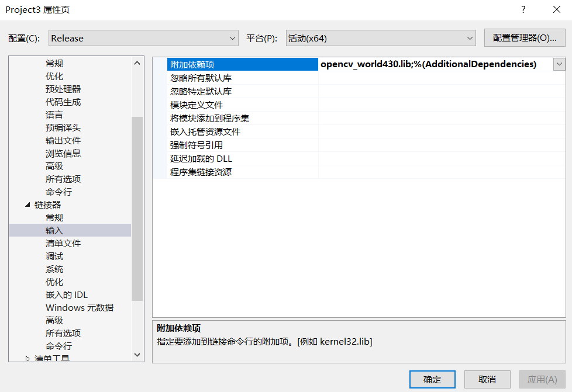The height and width of the screenshot is (392, 572).
Task: Open the 配置 Release dropdown
Action: click(143, 38)
